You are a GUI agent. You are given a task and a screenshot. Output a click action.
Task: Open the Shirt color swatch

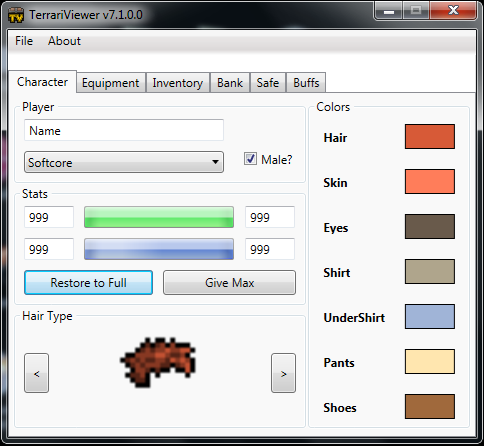click(430, 271)
